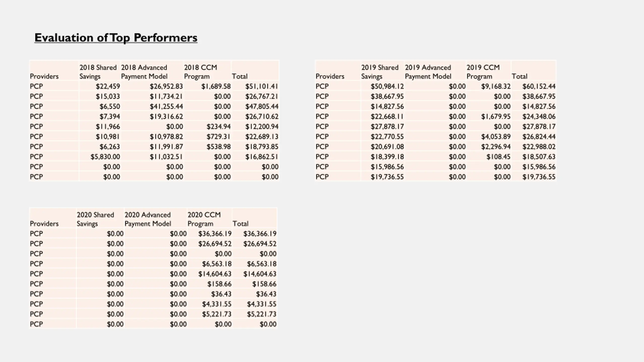Select the Evaluation of Top Performers title
The image size is (644, 362).
116,38
